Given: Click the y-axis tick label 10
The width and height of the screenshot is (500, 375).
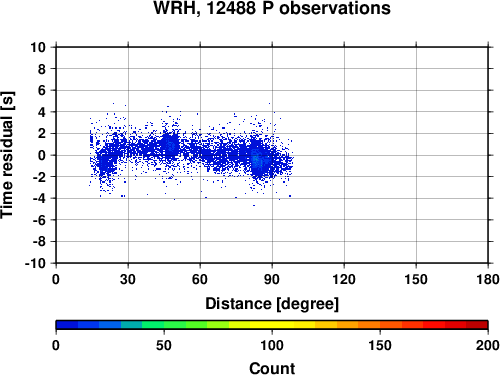Looking at the screenshot, I should coord(38,47).
